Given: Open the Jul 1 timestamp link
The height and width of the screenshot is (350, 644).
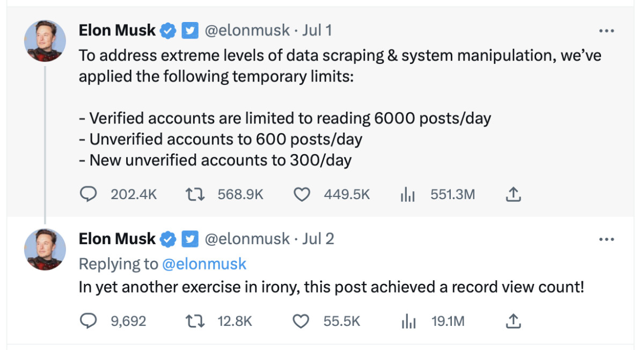Looking at the screenshot, I should (317, 31).
